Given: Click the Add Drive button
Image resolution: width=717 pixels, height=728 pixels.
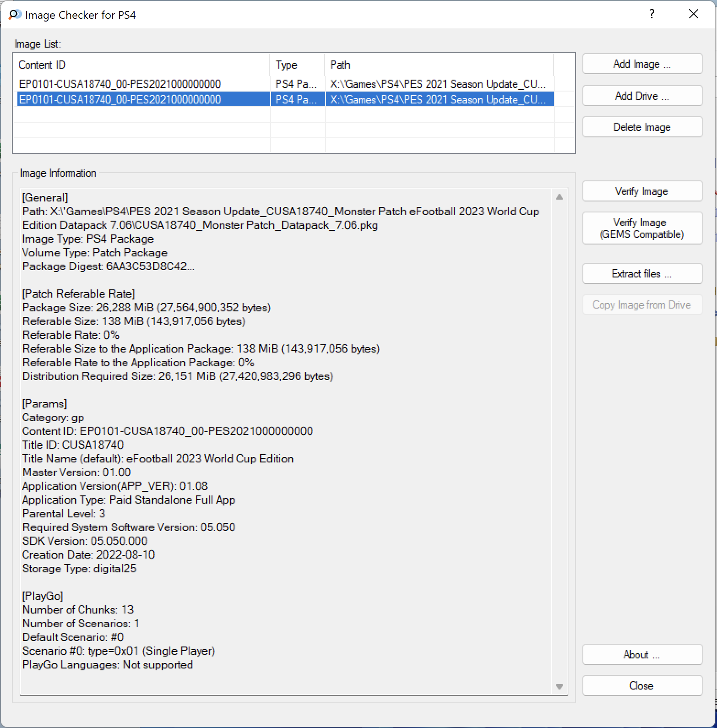Looking at the screenshot, I should (642, 96).
